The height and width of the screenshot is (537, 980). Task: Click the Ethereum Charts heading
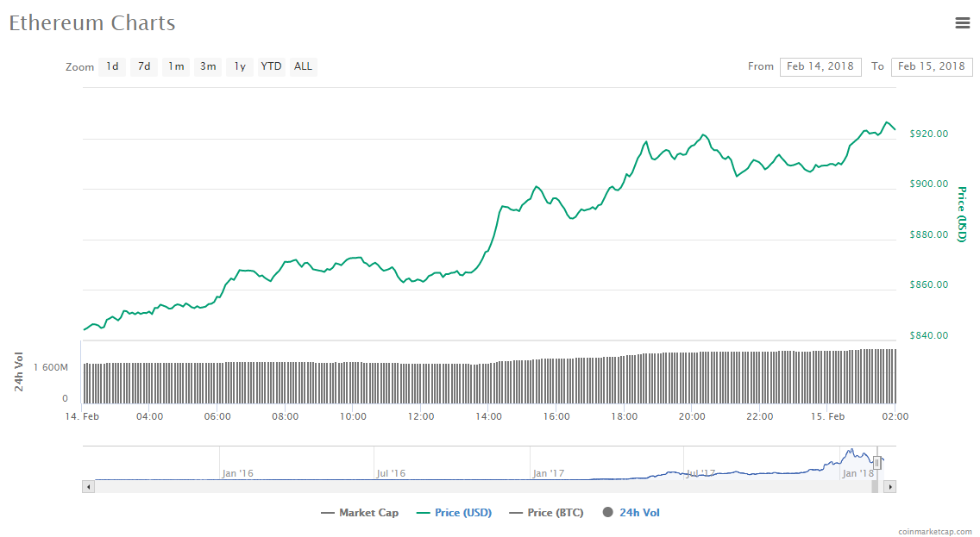(x=91, y=23)
